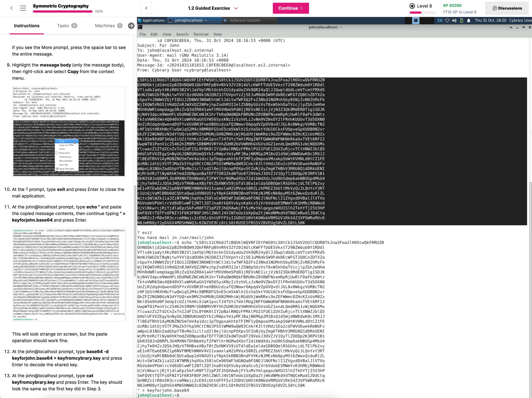Open the Terminal menu in menu bar
The height and width of the screenshot is (398, 532).
pos(201,34)
